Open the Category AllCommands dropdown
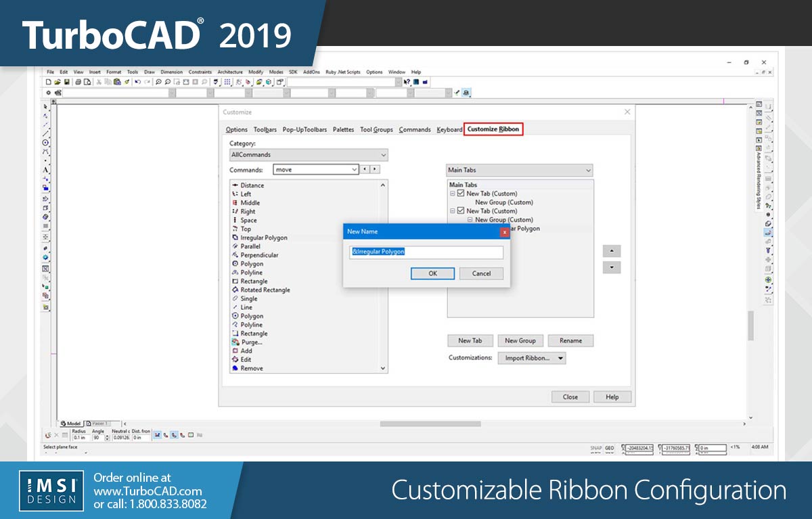The image size is (812, 519). click(x=309, y=155)
